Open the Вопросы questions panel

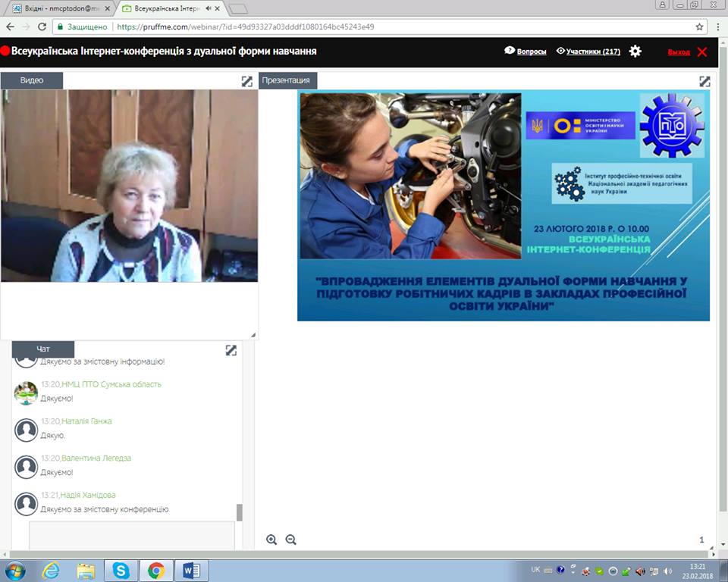click(x=525, y=52)
